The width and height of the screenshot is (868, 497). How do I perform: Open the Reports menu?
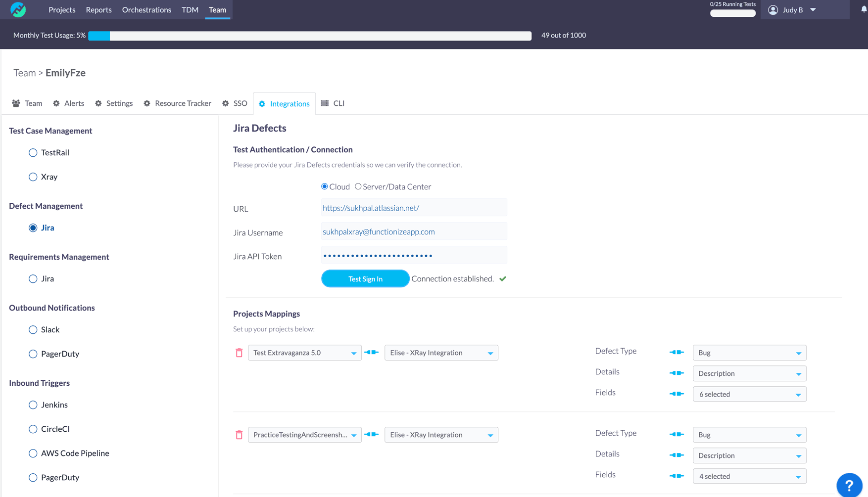98,10
